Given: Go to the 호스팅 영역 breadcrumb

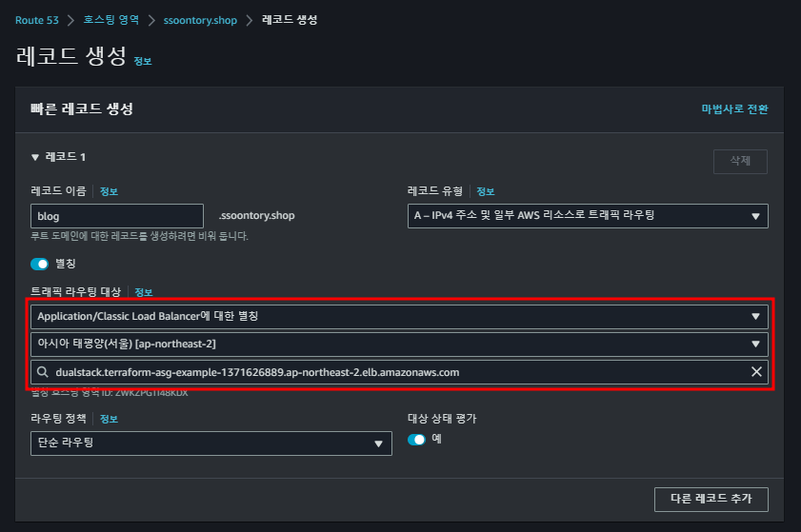Looking at the screenshot, I should click(x=111, y=20).
